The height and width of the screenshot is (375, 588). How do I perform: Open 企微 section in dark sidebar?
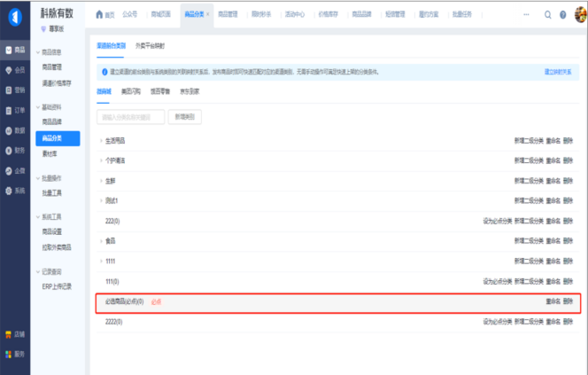(x=15, y=171)
